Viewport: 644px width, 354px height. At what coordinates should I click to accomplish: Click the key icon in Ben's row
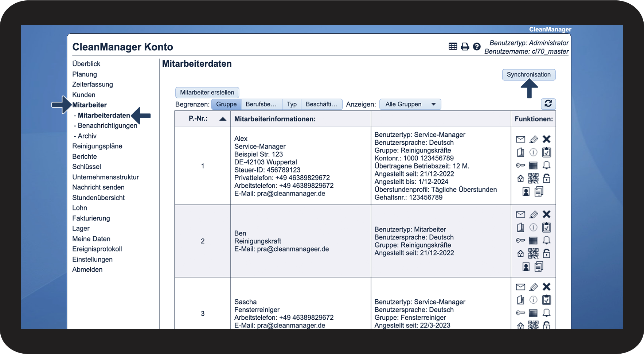[x=520, y=241]
